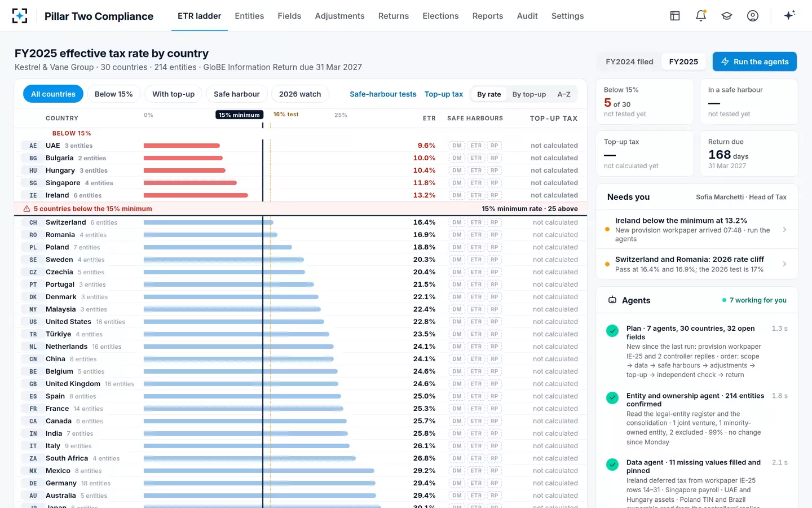Open the Entities tab
The image size is (812, 508).
(249, 16)
